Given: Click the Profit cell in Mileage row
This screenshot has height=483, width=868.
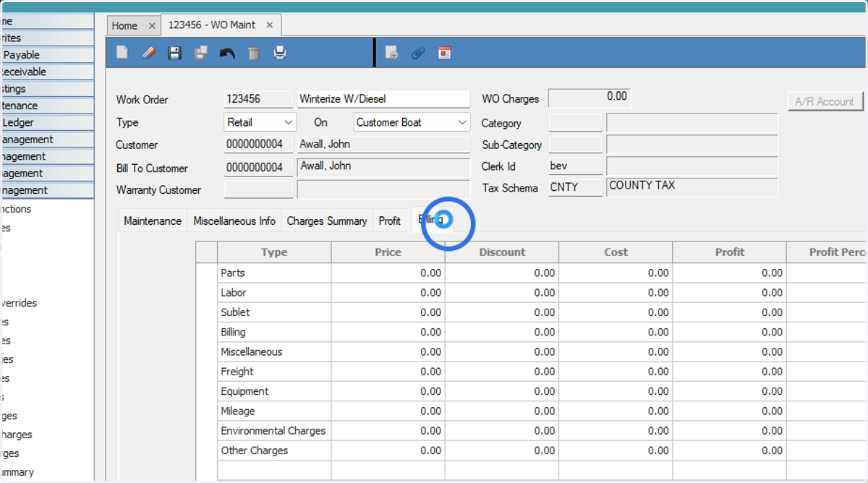Looking at the screenshot, I should click(x=729, y=411).
